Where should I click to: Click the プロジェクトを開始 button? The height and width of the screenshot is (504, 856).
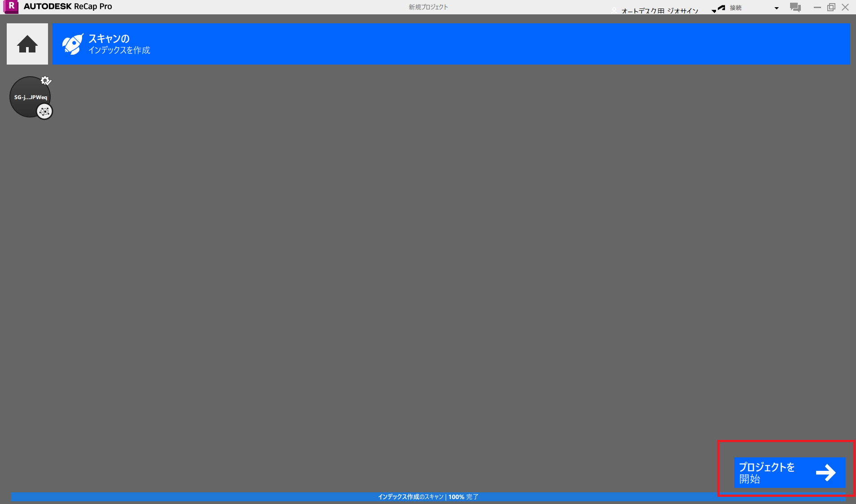pyautogui.click(x=790, y=472)
